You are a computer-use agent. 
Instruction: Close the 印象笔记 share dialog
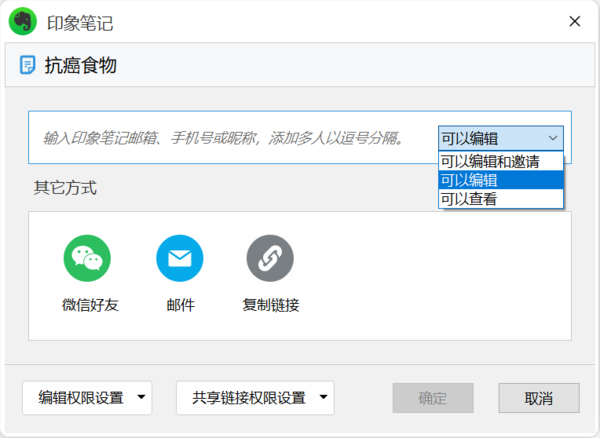(x=575, y=21)
